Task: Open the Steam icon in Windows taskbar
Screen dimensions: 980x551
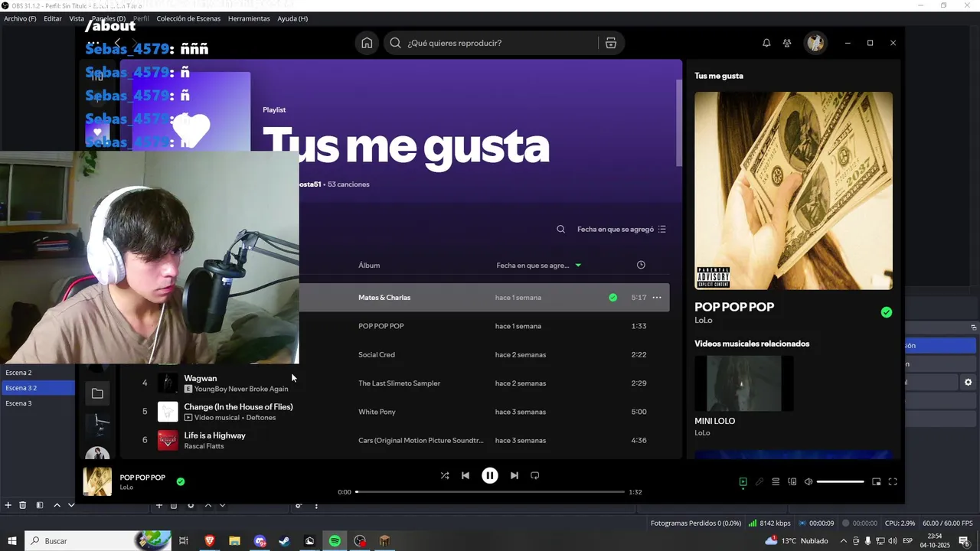Action: click(284, 541)
